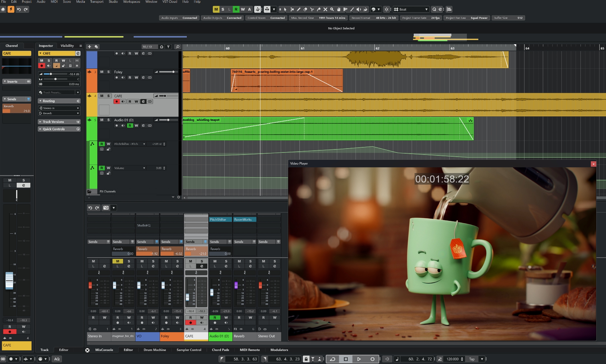Click the Record button in transport
Image resolution: width=606 pixels, height=364 pixels.
(x=372, y=359)
